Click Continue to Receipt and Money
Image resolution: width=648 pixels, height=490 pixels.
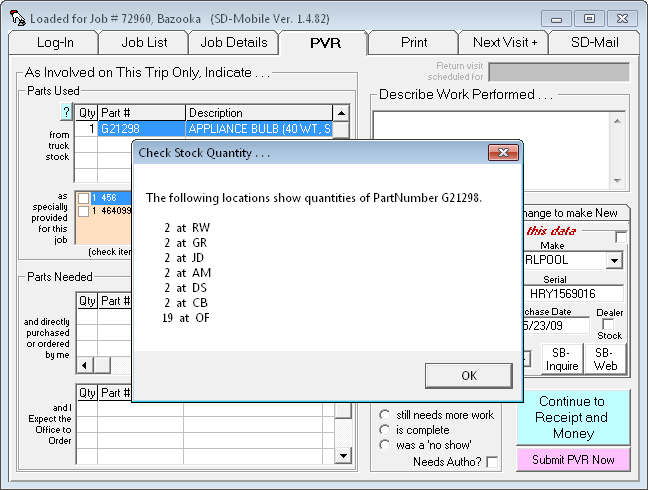coord(573,417)
